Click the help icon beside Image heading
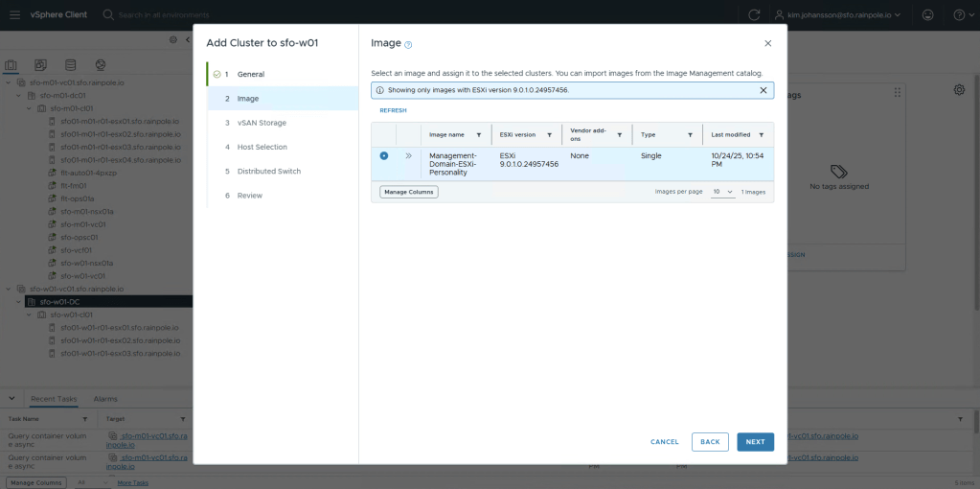This screenshot has width=980, height=489. pos(408,44)
